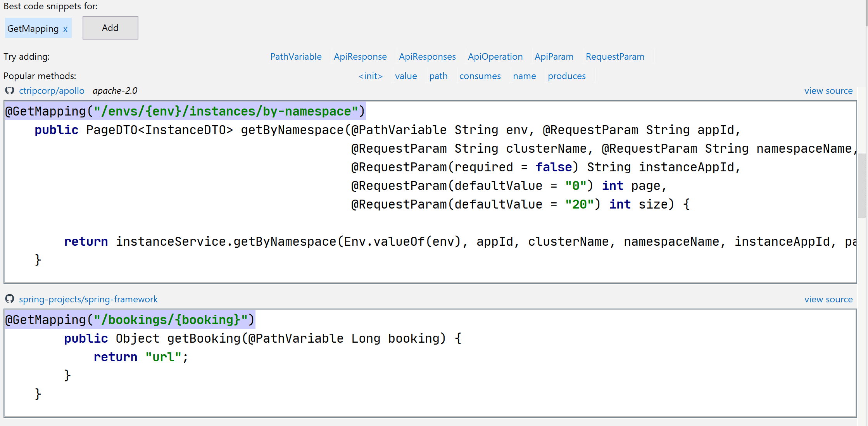The width and height of the screenshot is (868, 426).
Task: Select the path popular method
Action: coord(438,76)
